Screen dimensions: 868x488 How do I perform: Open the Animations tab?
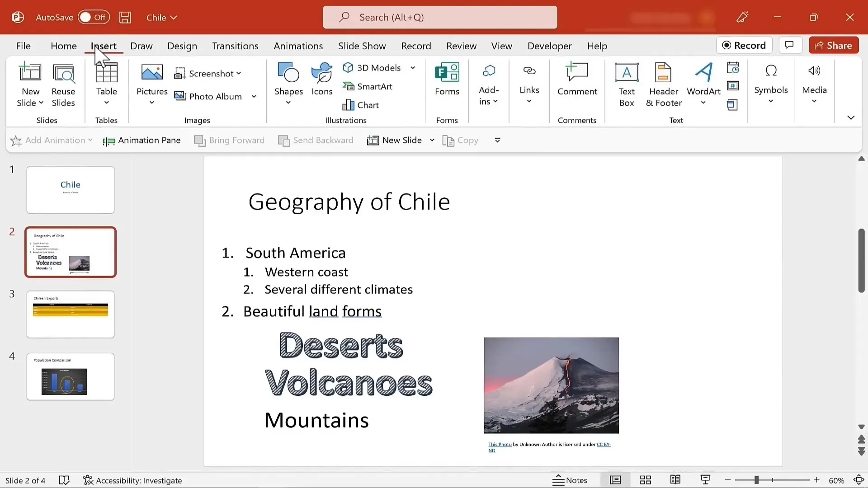pyautogui.click(x=298, y=46)
